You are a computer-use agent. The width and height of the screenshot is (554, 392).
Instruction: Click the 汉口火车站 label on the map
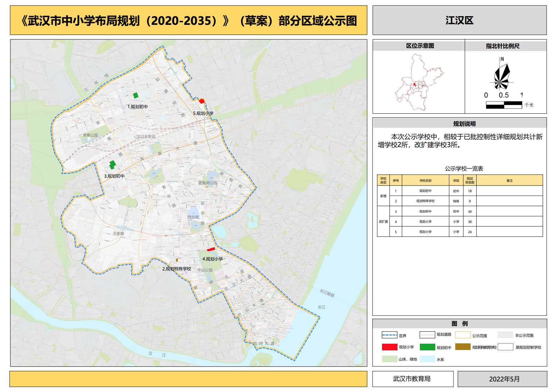[146, 136]
